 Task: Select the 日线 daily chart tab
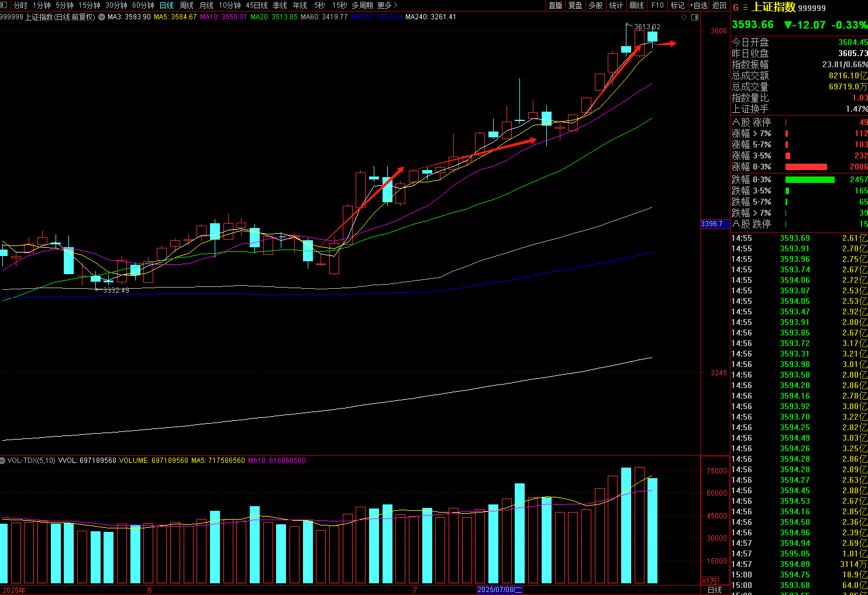[x=167, y=5]
